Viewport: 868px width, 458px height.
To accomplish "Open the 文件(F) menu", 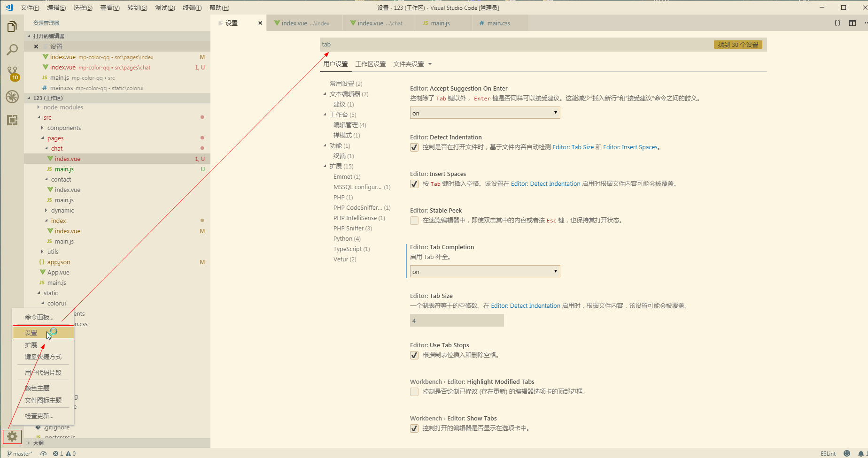I will [x=30, y=8].
